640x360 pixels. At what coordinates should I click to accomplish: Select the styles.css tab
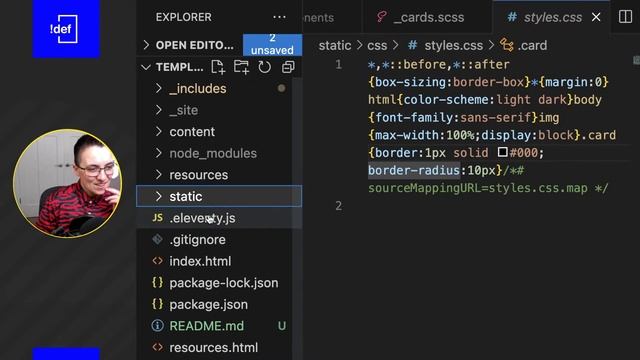point(552,17)
